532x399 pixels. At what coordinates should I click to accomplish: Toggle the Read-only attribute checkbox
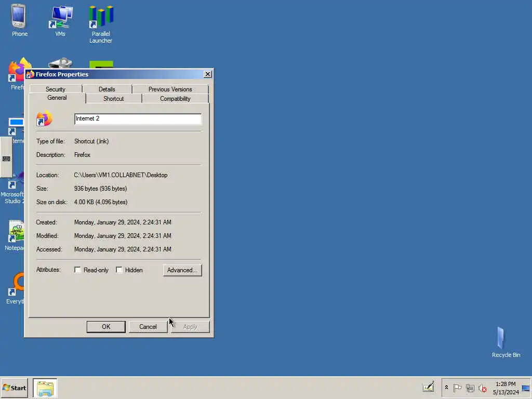[78, 270]
